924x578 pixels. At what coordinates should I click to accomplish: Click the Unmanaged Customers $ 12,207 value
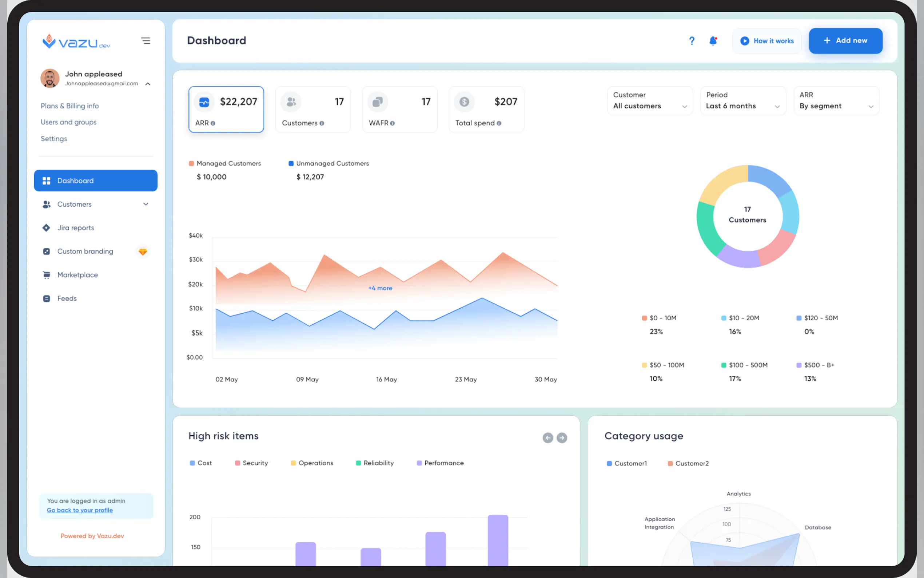coord(310,177)
